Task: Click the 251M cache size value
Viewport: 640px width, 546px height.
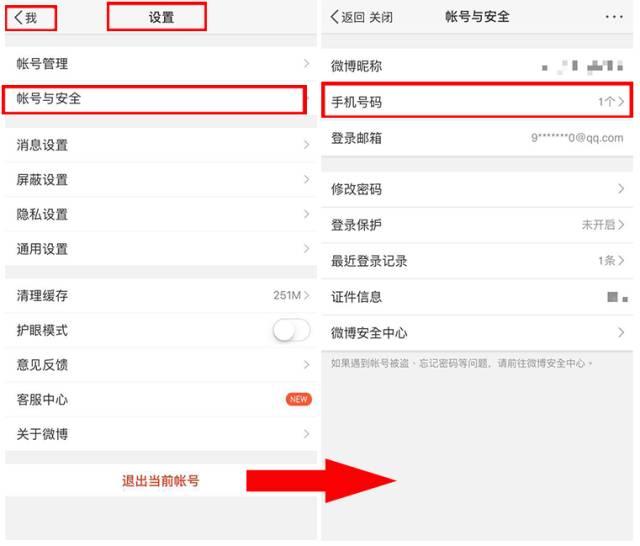Action: tap(287, 295)
